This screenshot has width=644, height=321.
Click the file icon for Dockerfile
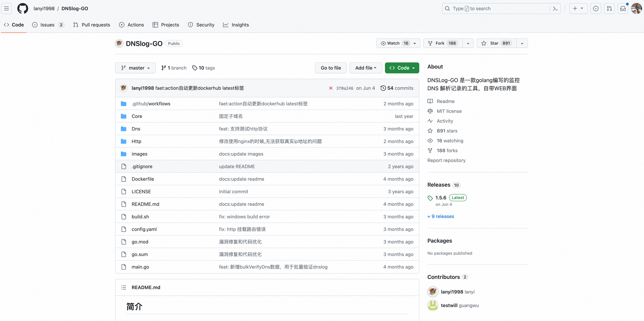[x=124, y=179]
